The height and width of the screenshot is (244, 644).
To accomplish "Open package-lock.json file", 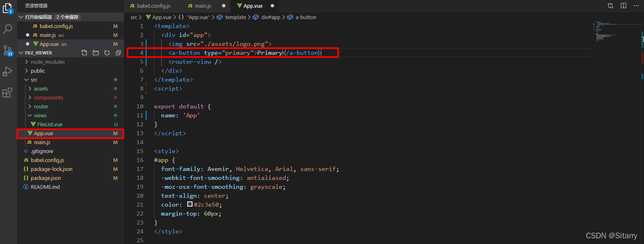I will click(x=70, y=169).
